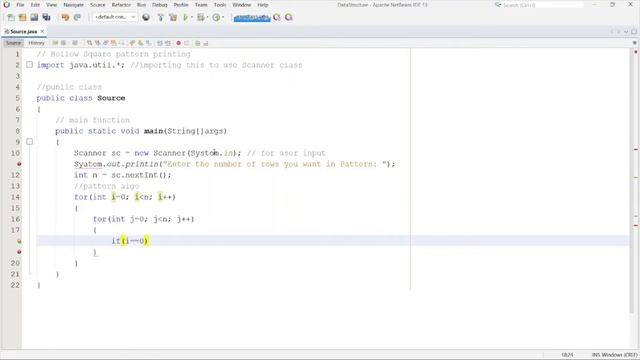The image size is (640, 360).
Task: Click Find Next Occurrence icon
Action: pyautogui.click(x=106, y=43)
